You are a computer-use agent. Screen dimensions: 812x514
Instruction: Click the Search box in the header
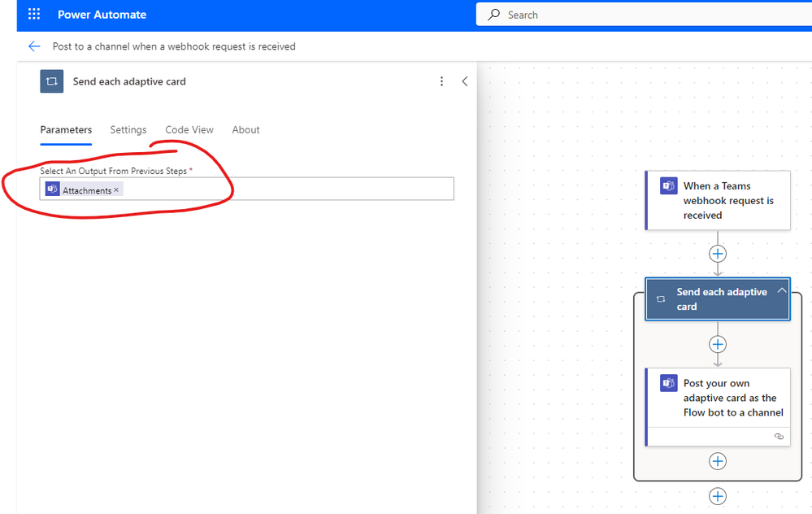click(644, 15)
